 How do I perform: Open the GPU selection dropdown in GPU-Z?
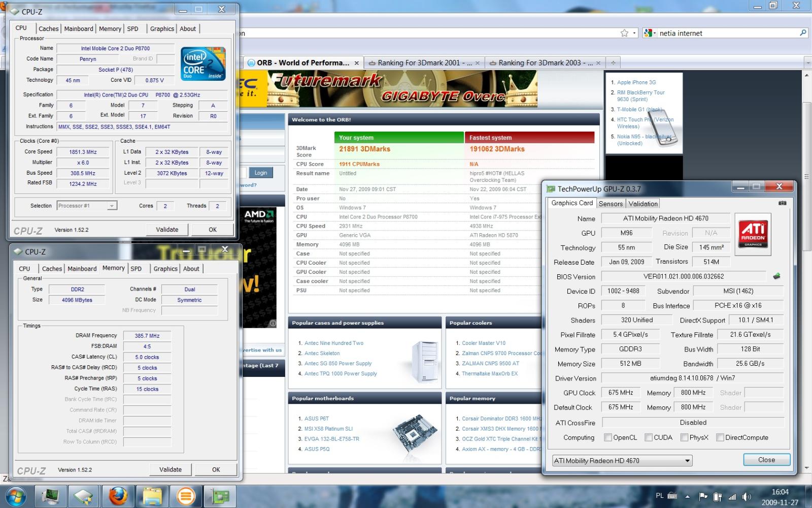[622, 461]
